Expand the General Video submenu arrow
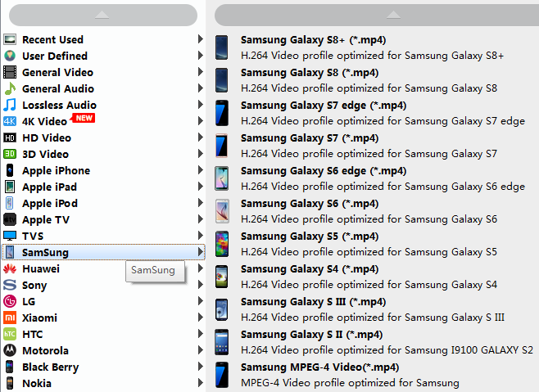Screen dimensions: 539x392 point(201,72)
